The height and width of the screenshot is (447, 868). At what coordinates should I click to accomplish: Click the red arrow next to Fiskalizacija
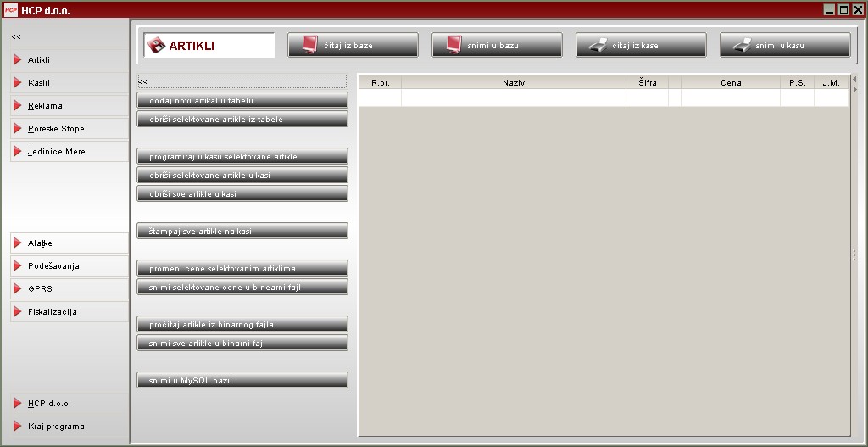[x=18, y=312]
